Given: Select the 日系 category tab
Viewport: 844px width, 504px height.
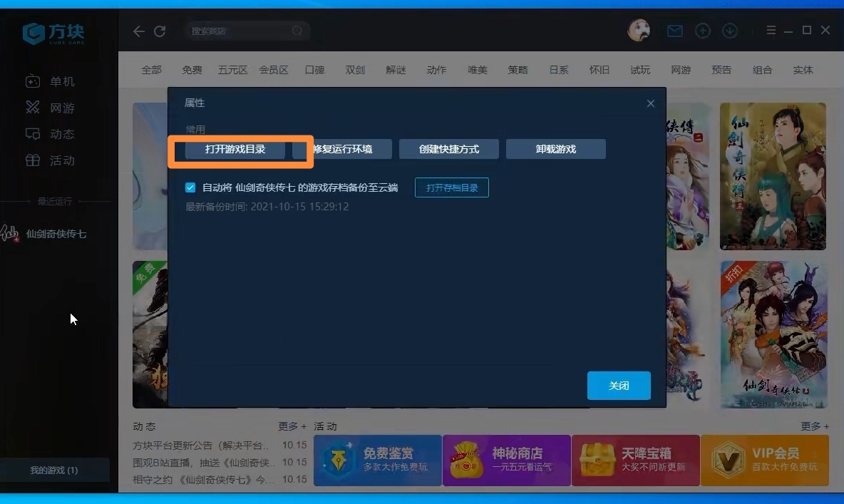Looking at the screenshot, I should pyautogui.click(x=559, y=70).
